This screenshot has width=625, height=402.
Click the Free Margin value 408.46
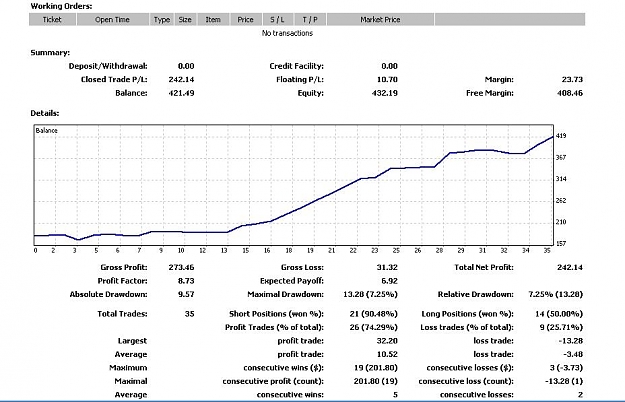[x=570, y=93]
